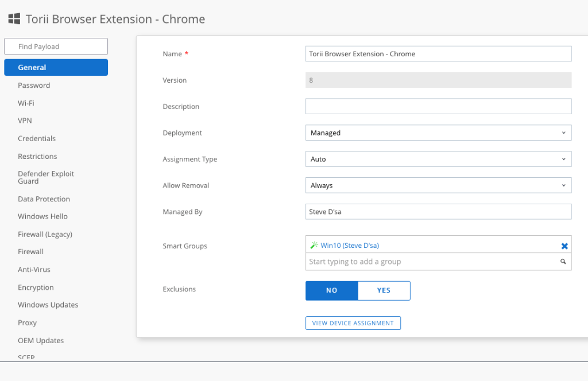
Task: Open the Deployment dropdown
Action: tap(438, 133)
